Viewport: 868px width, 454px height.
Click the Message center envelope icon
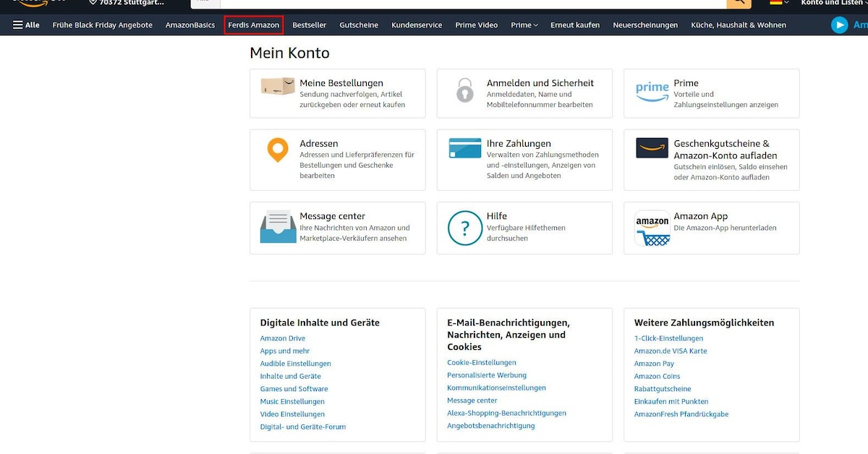tap(278, 226)
